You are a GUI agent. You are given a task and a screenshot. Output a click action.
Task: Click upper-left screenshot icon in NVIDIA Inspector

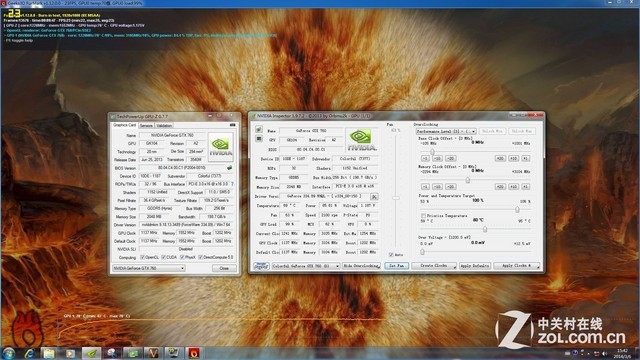(259, 129)
